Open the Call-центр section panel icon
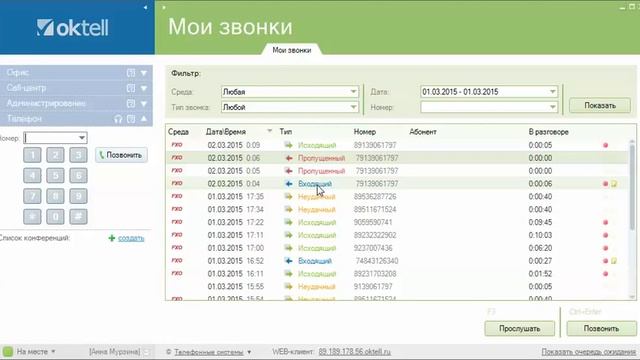Viewport: 640px width, 360px height. [131, 88]
